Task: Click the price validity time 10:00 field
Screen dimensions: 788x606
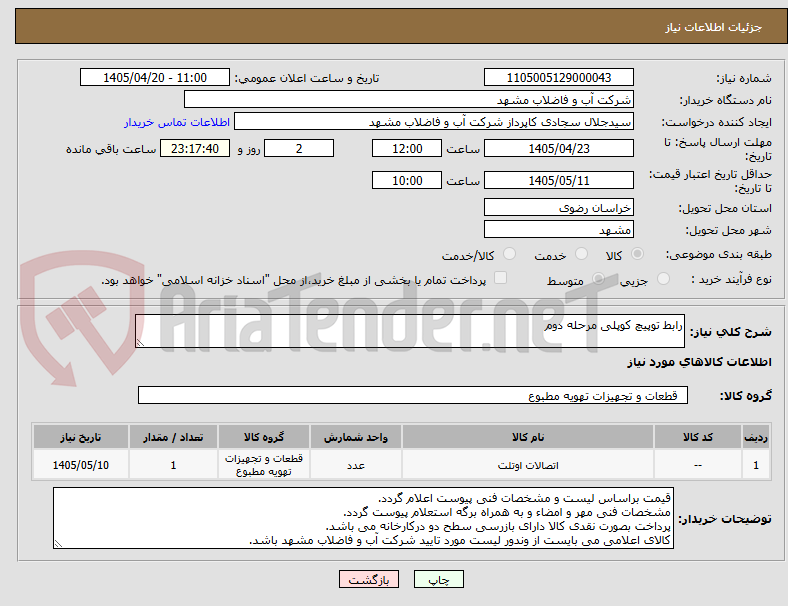Action: (407, 180)
